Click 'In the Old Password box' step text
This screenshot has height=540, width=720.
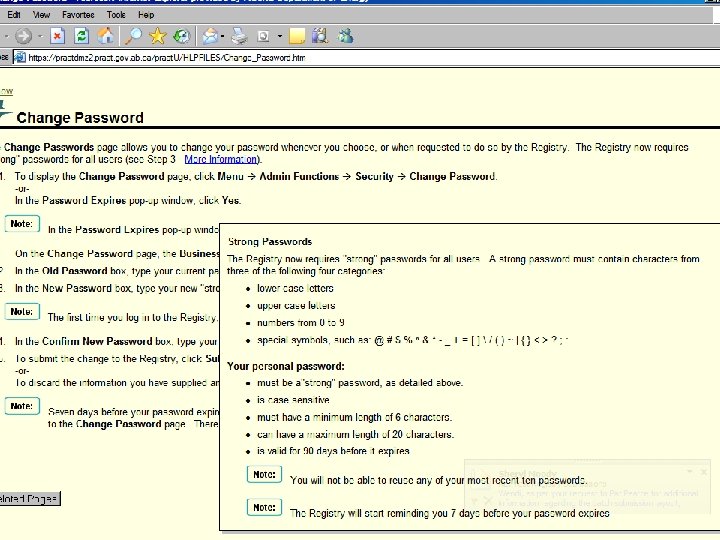pos(117,271)
